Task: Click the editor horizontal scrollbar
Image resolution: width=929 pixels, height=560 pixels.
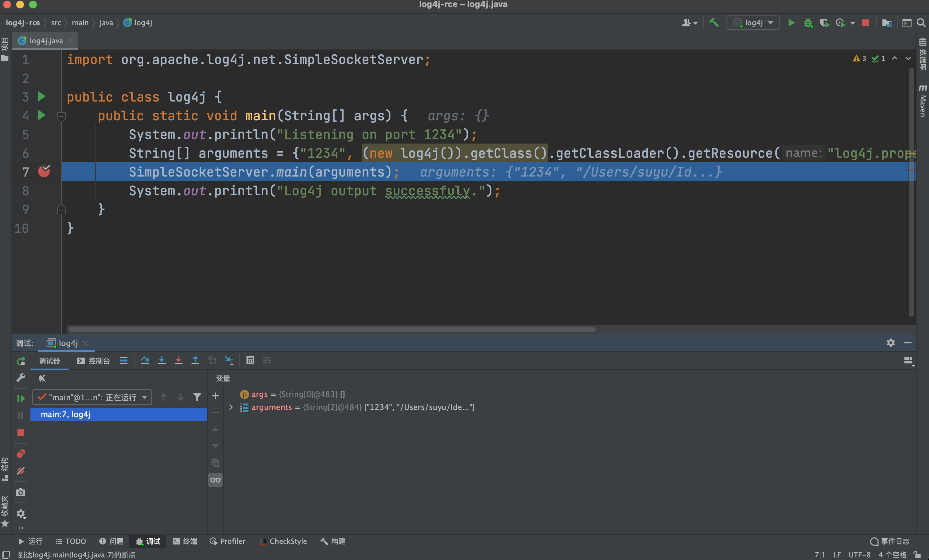Action: (x=332, y=329)
